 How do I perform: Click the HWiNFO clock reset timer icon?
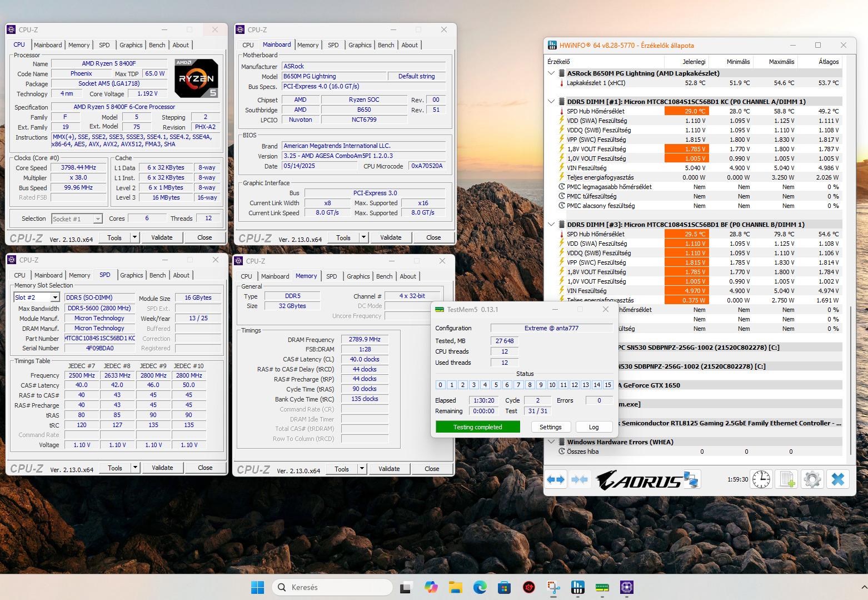(761, 479)
